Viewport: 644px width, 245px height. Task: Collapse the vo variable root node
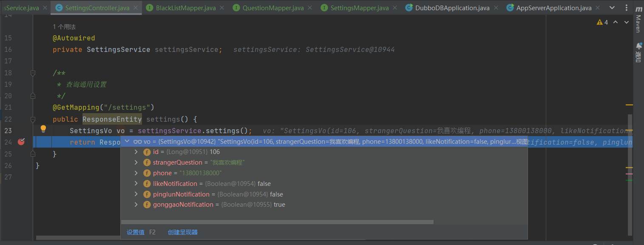(x=127, y=142)
